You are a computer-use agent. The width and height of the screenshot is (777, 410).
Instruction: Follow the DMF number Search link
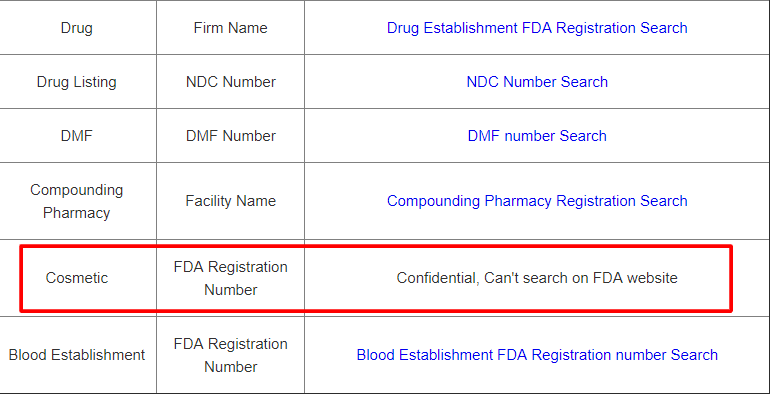[537, 136]
